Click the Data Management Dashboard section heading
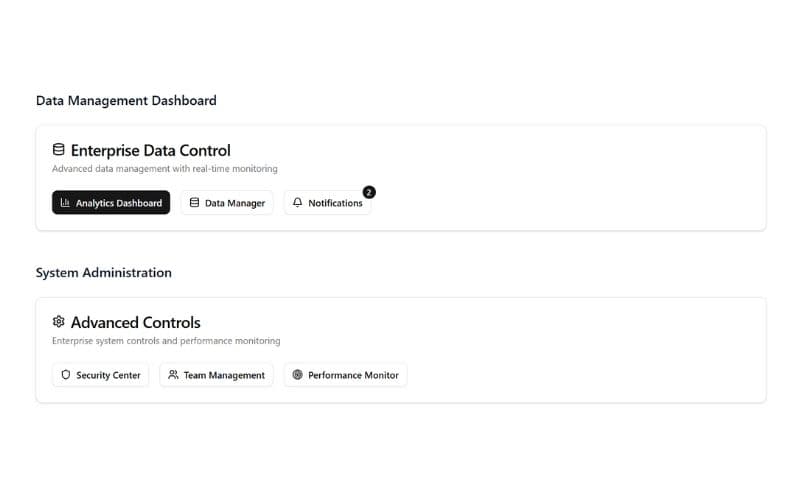 coord(126,100)
